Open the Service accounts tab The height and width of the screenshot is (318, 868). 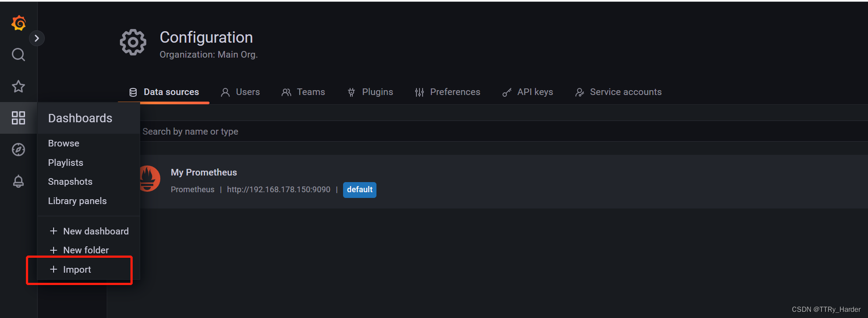tap(618, 92)
